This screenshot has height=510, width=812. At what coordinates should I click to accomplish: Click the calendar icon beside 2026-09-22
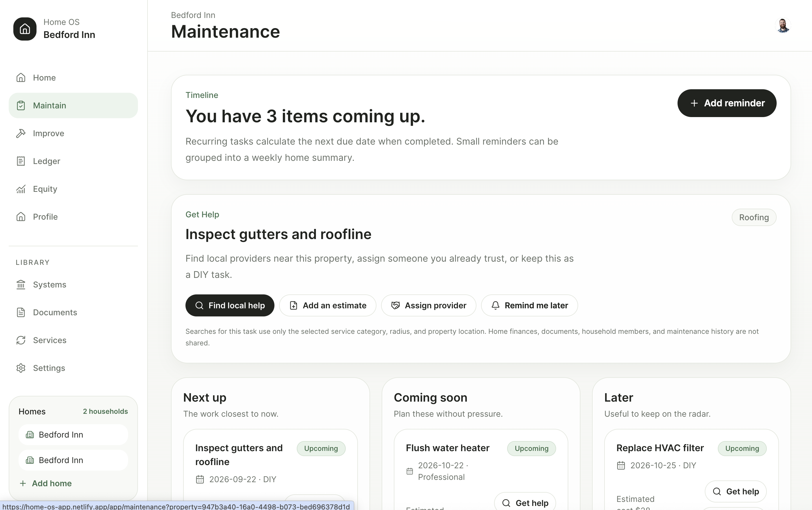click(x=200, y=479)
